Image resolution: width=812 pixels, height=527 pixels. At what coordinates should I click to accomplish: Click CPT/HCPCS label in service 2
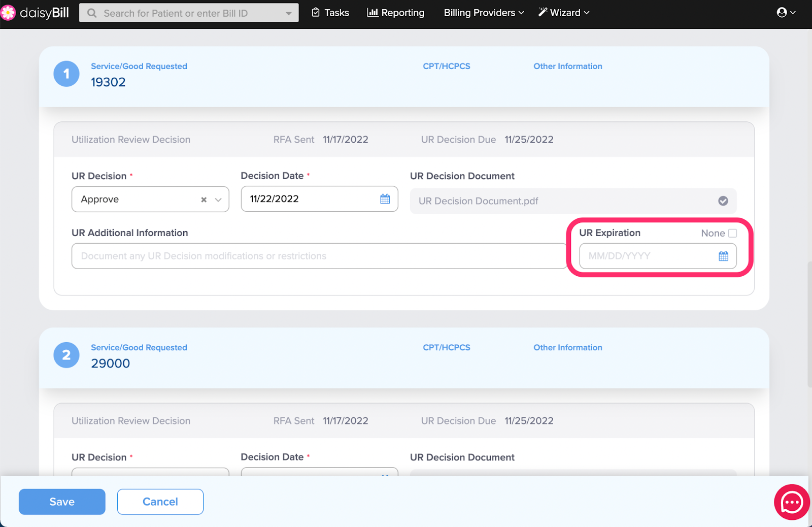pyautogui.click(x=447, y=347)
